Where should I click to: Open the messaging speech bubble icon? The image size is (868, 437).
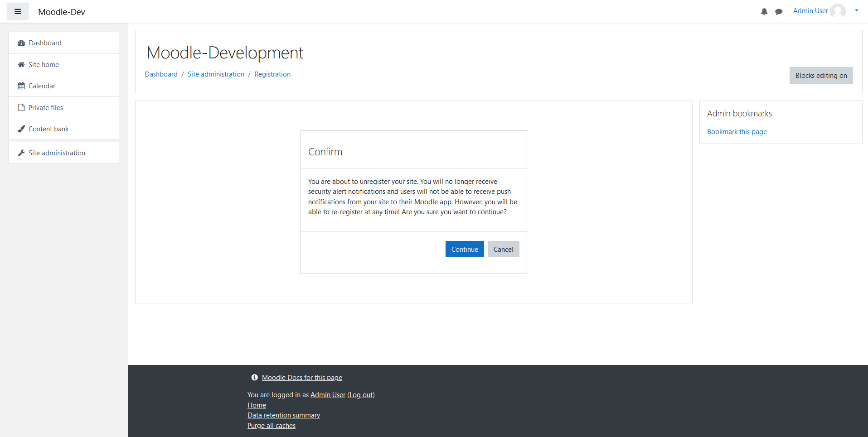coord(779,12)
